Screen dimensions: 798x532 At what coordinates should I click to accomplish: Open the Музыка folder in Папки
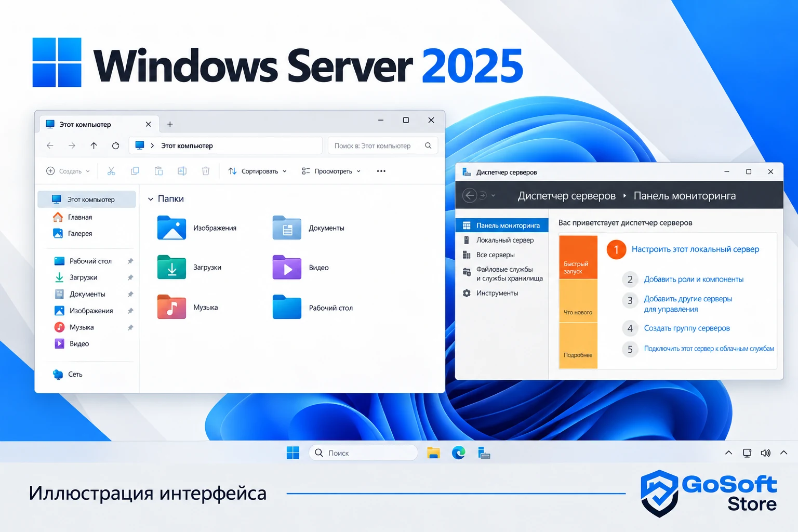coord(188,307)
